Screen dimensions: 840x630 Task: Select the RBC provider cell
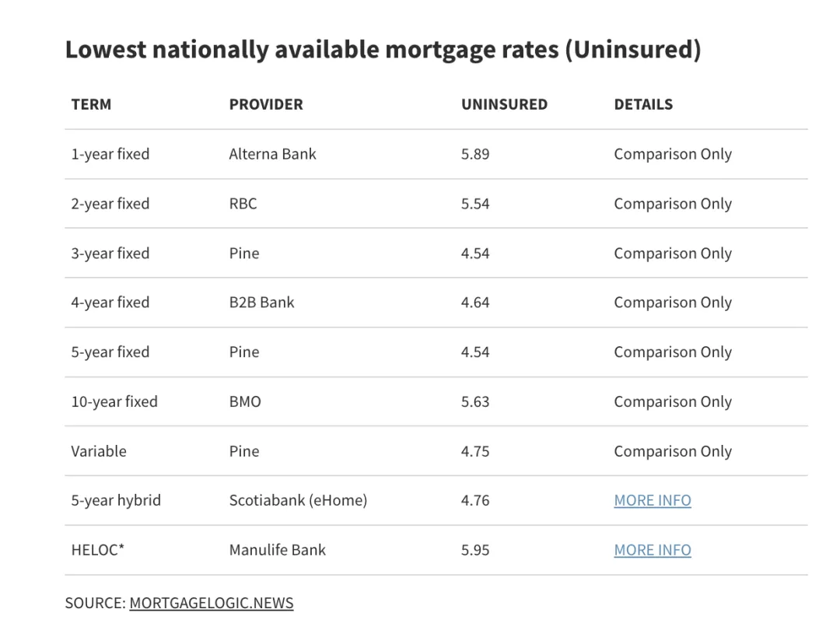[243, 204]
